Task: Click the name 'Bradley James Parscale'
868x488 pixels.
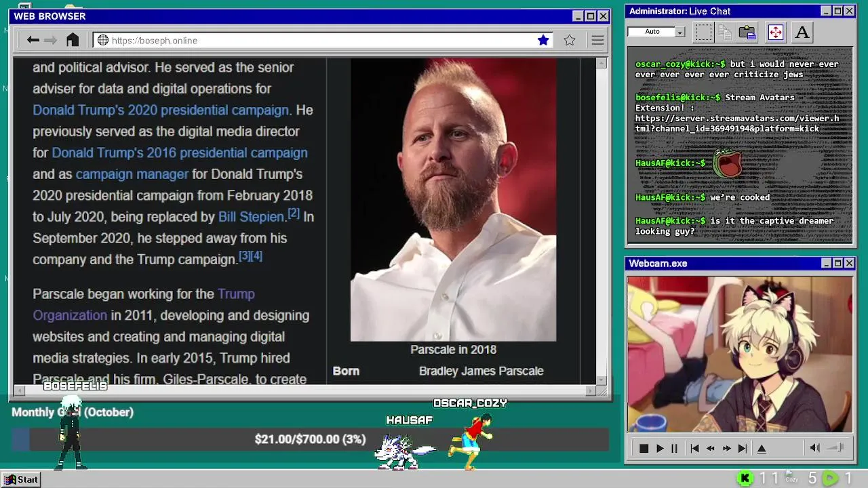Action: [481, 371]
